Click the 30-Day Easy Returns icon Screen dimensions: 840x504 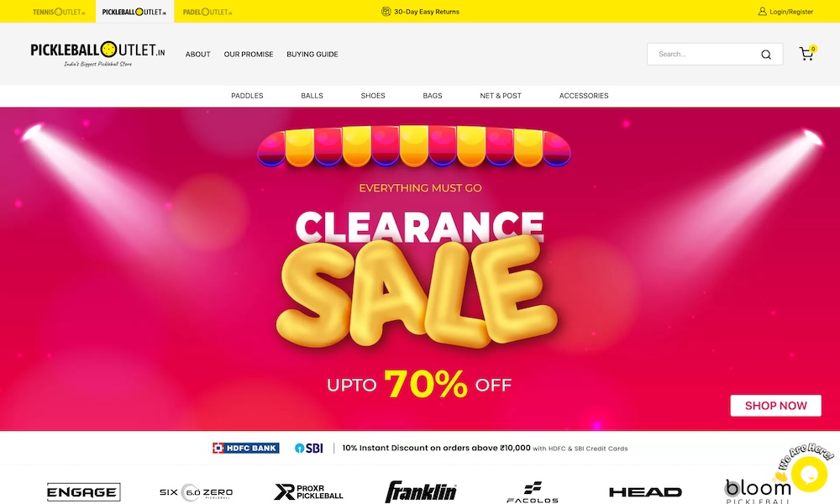pos(386,11)
